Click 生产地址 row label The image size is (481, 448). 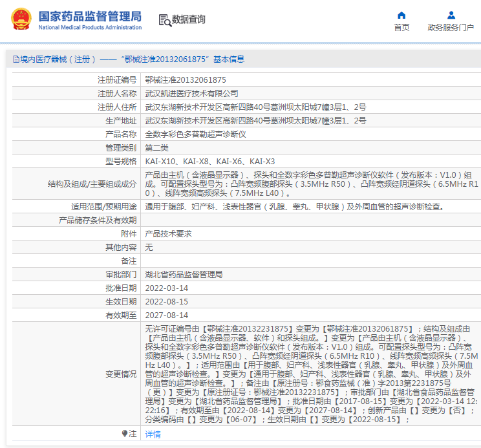click(x=121, y=120)
